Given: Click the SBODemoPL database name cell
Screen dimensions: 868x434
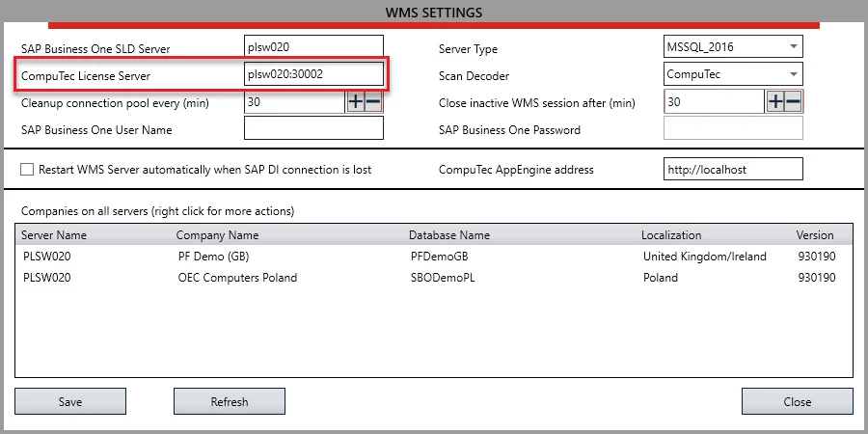Looking at the screenshot, I should (x=443, y=278).
